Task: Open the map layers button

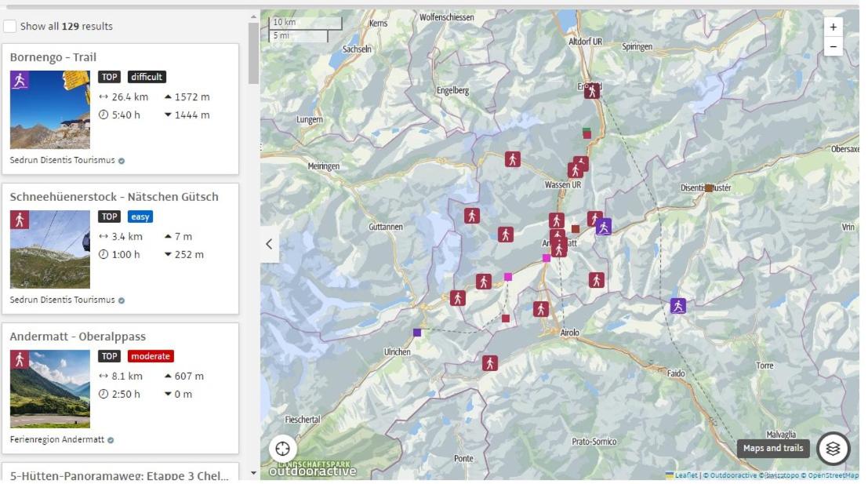Action: [x=833, y=449]
